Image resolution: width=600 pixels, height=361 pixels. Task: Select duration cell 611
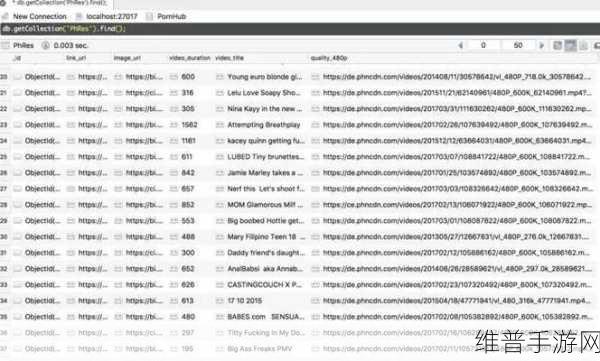click(187, 157)
